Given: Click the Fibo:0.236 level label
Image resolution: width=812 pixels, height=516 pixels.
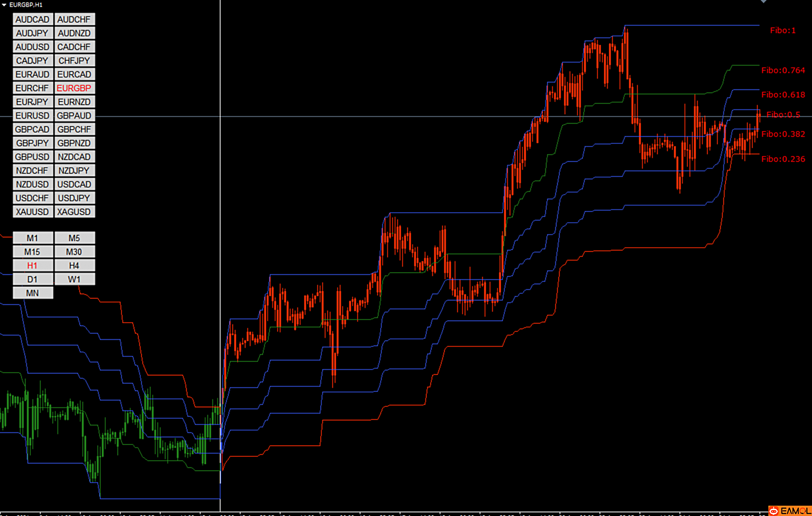Looking at the screenshot, I should click(783, 159).
